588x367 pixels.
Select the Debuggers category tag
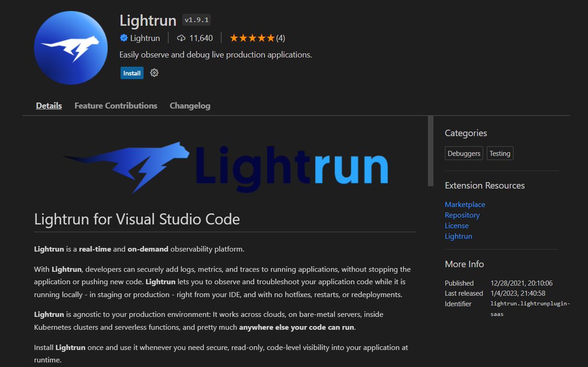(x=464, y=153)
